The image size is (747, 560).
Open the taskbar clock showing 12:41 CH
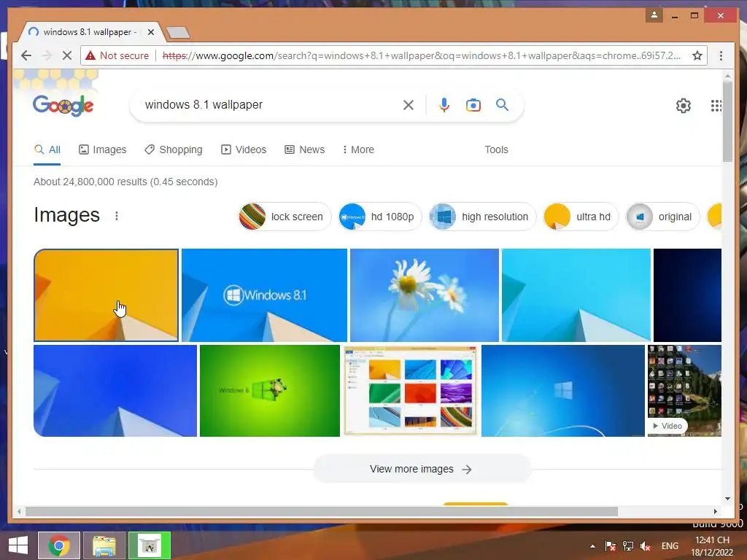click(712, 546)
